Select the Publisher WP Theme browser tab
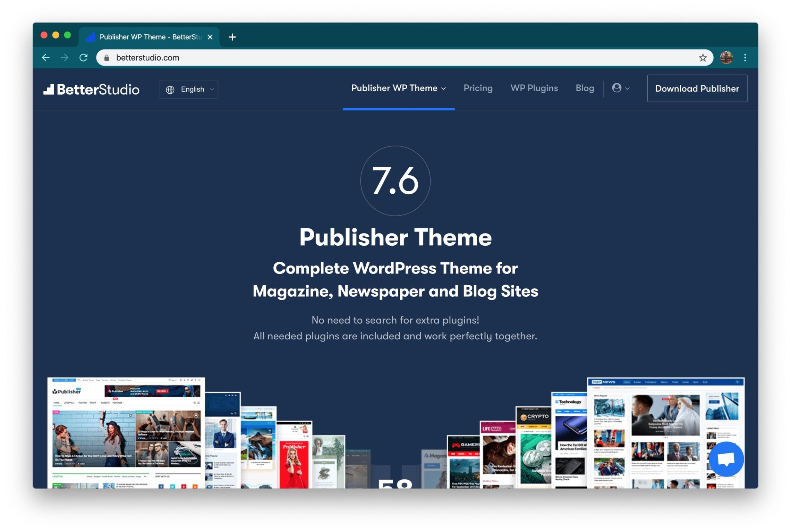 click(x=149, y=37)
